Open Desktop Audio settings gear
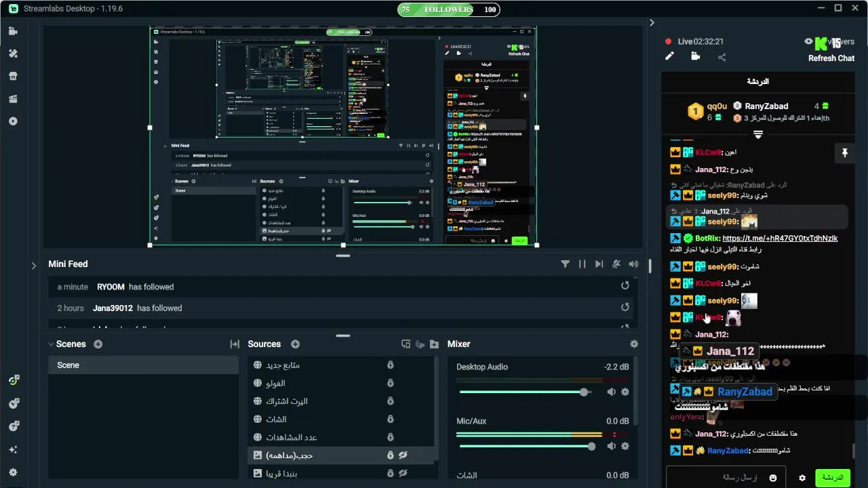 click(x=625, y=392)
